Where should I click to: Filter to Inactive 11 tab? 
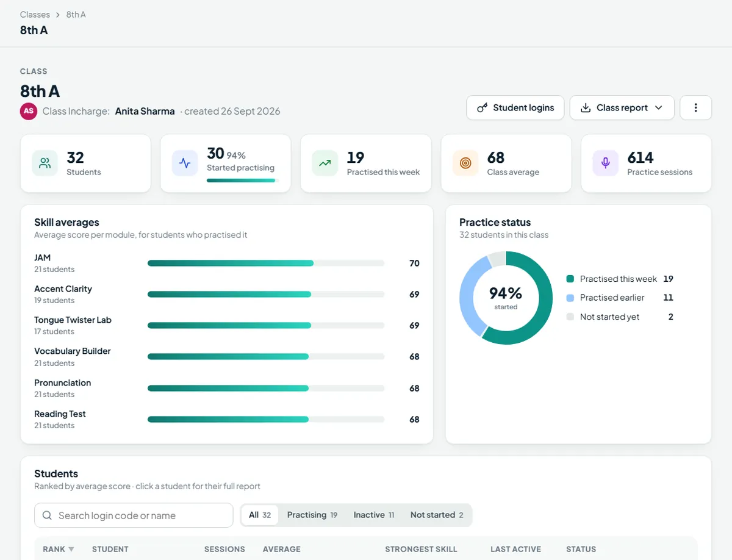coord(374,515)
